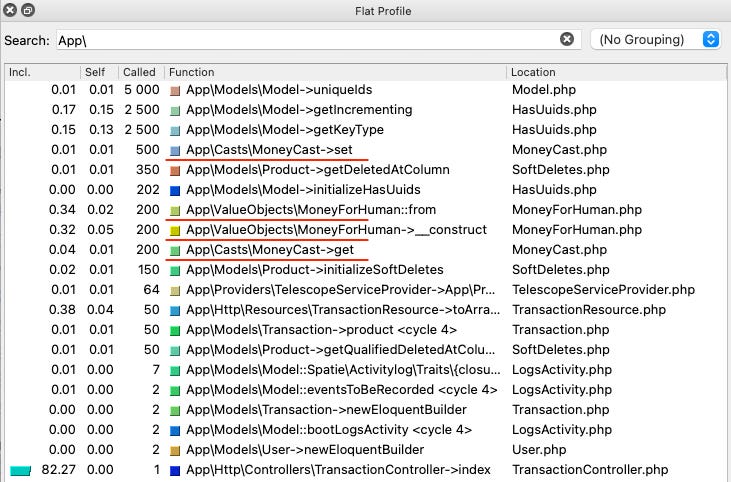
Task: Click the color square for Product->getQualifiedDeletedAtColu...
Action: pyautogui.click(x=175, y=351)
